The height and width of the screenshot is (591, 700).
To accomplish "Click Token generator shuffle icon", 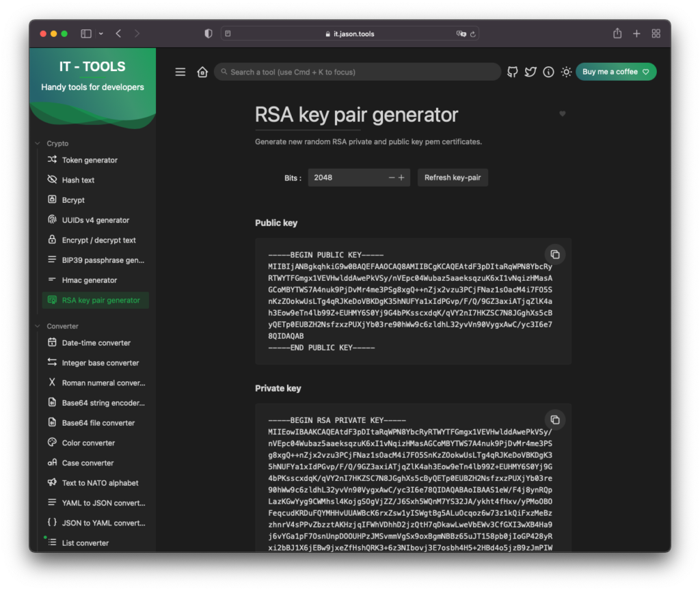I will (x=52, y=159).
